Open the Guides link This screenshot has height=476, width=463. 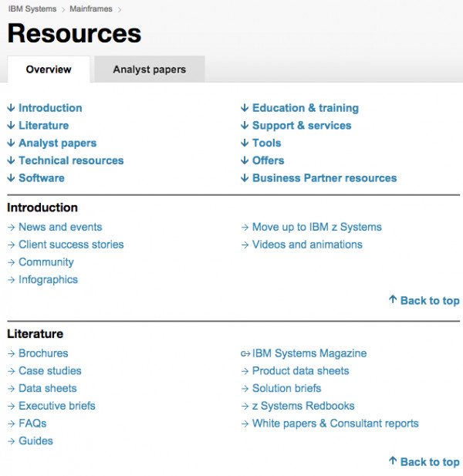(35, 441)
